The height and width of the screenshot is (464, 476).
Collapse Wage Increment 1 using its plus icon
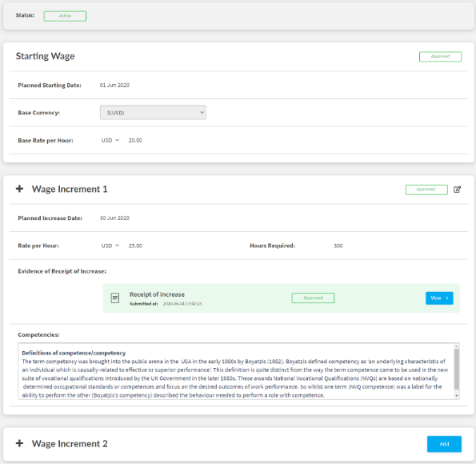[x=19, y=189]
